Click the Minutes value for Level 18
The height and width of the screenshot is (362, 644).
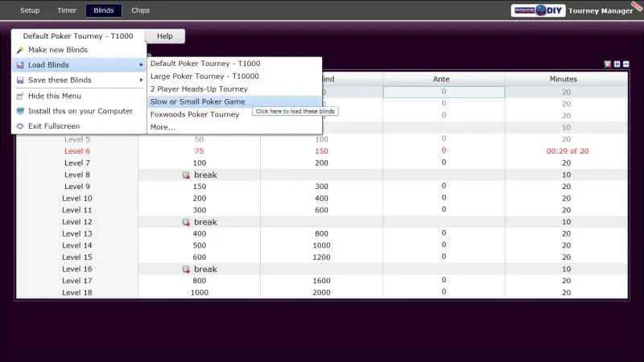(567, 293)
